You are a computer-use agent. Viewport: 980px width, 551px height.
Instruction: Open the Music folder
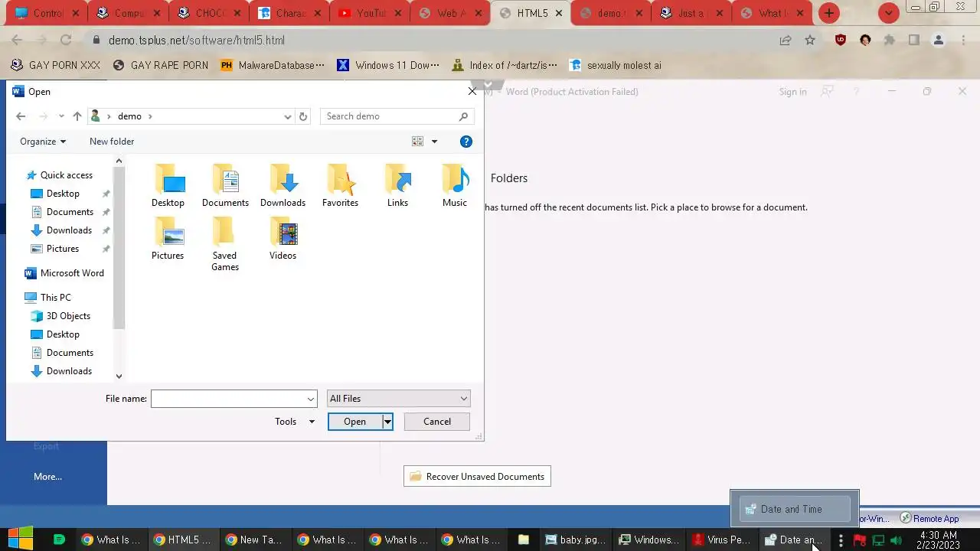click(x=455, y=185)
